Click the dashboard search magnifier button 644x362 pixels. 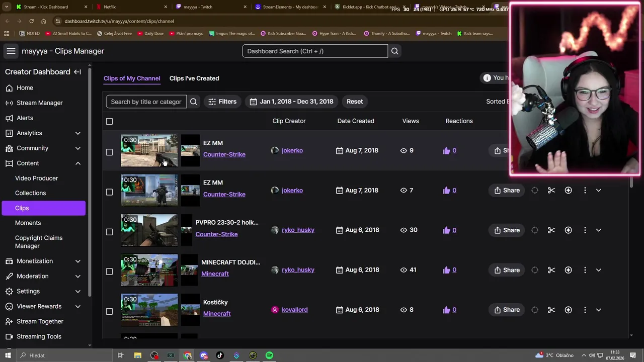395,51
